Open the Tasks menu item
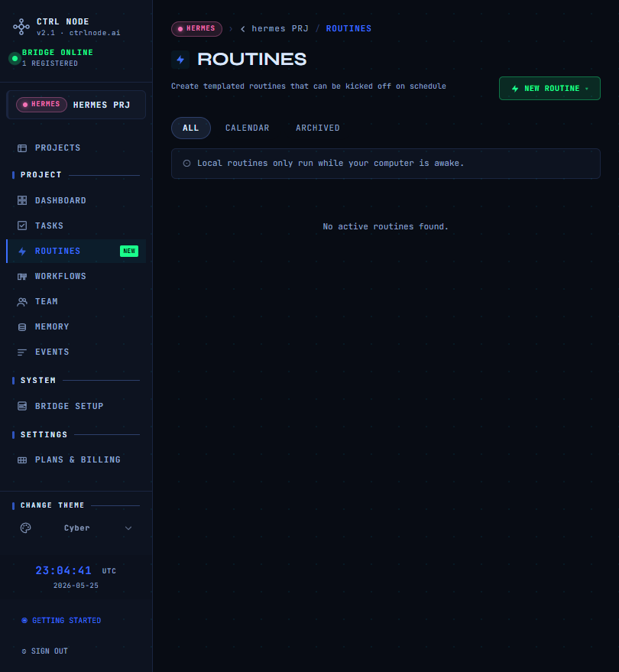The image size is (619, 672). [76, 226]
